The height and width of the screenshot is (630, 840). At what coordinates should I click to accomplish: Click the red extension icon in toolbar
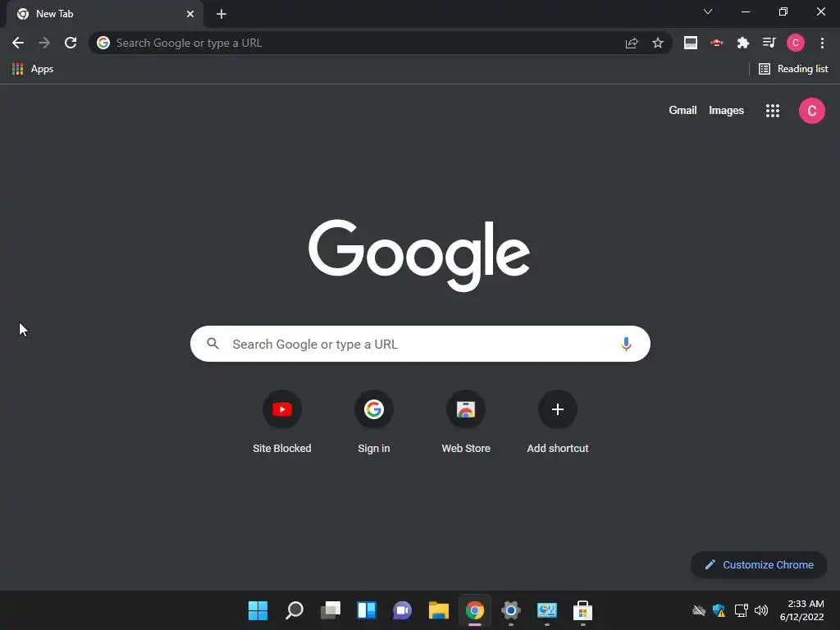717,43
